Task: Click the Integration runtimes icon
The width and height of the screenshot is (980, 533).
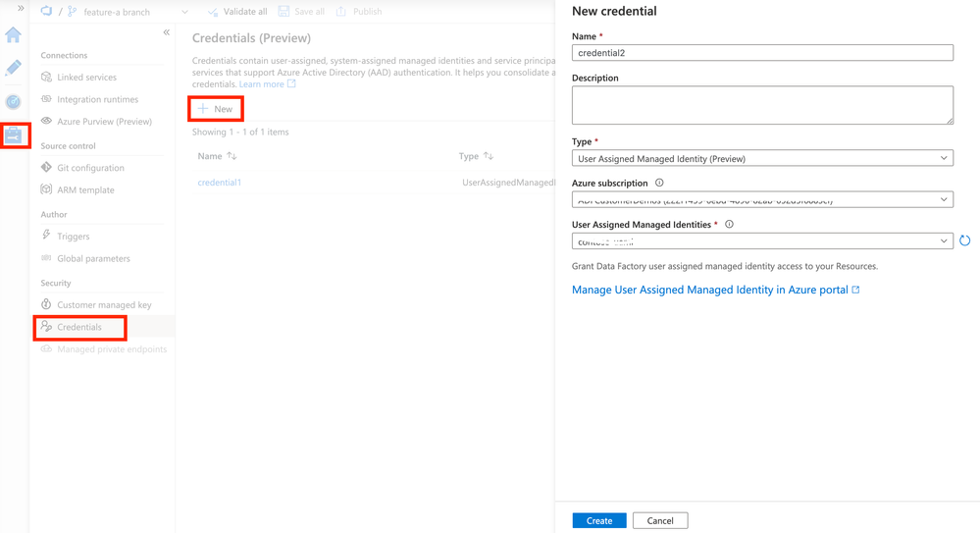Action: [x=46, y=99]
